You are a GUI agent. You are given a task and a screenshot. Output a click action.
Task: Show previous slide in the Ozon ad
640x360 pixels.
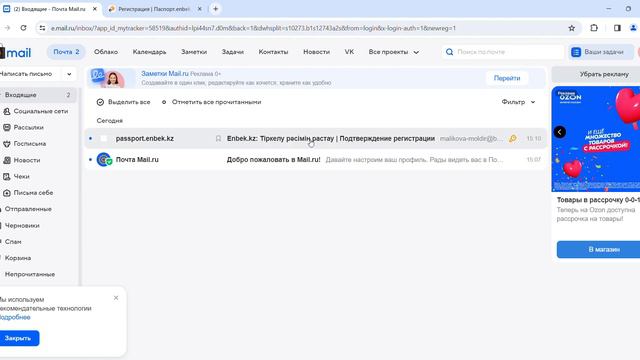click(x=560, y=132)
